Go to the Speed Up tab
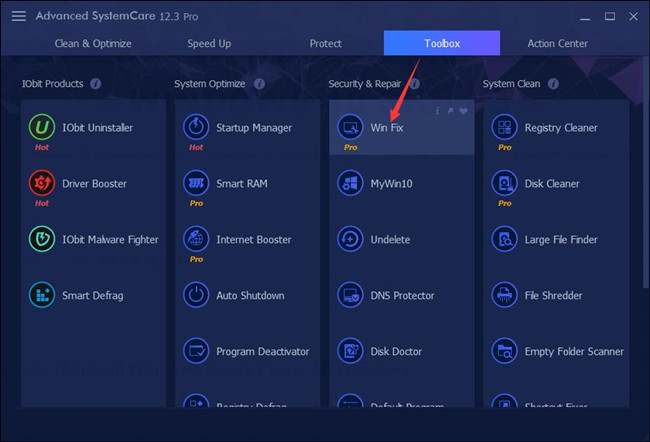 (x=209, y=44)
